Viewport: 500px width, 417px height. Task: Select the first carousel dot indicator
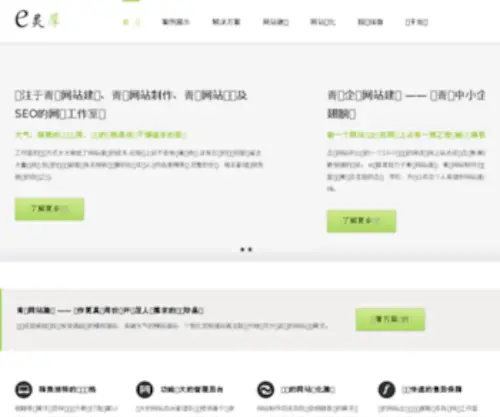tap(242, 249)
